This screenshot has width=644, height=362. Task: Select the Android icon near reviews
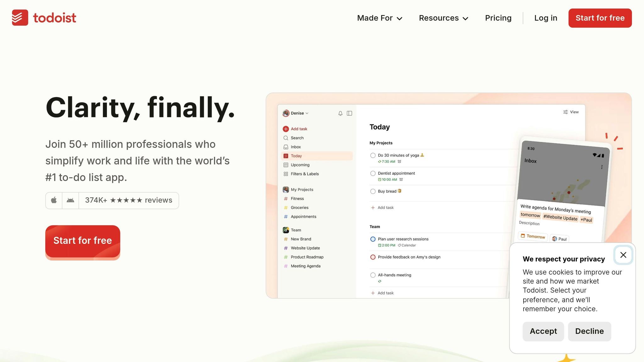(70, 200)
